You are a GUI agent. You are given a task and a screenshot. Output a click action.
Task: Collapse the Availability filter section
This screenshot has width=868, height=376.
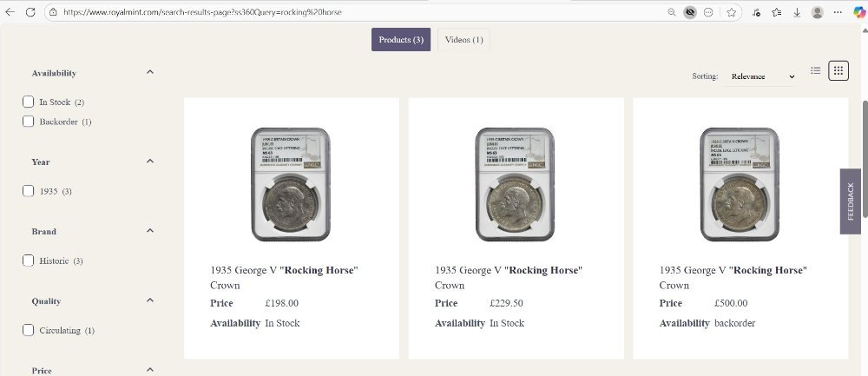(x=150, y=73)
